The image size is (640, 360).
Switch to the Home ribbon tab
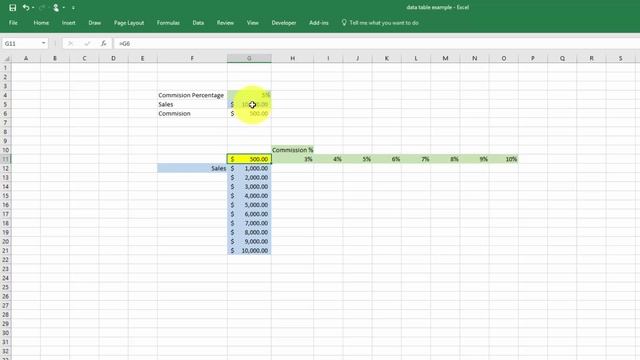(41, 23)
